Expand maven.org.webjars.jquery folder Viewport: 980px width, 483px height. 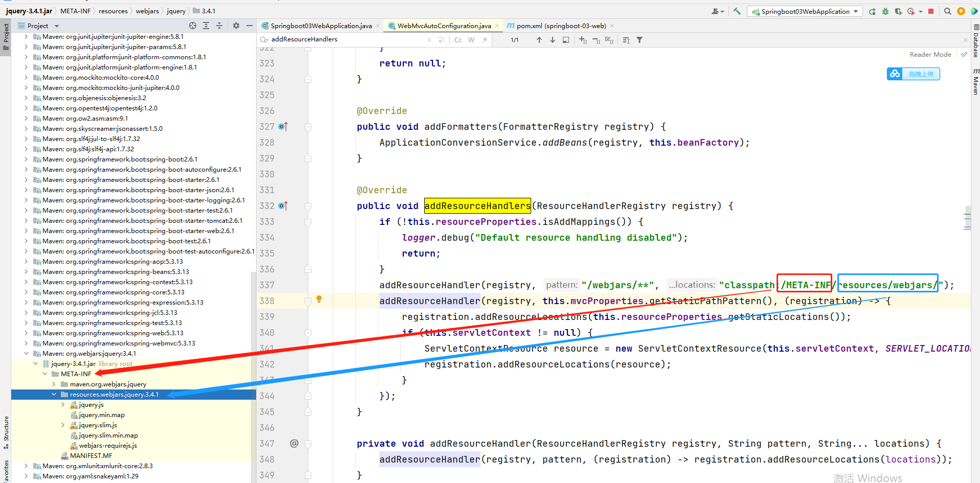(x=54, y=384)
